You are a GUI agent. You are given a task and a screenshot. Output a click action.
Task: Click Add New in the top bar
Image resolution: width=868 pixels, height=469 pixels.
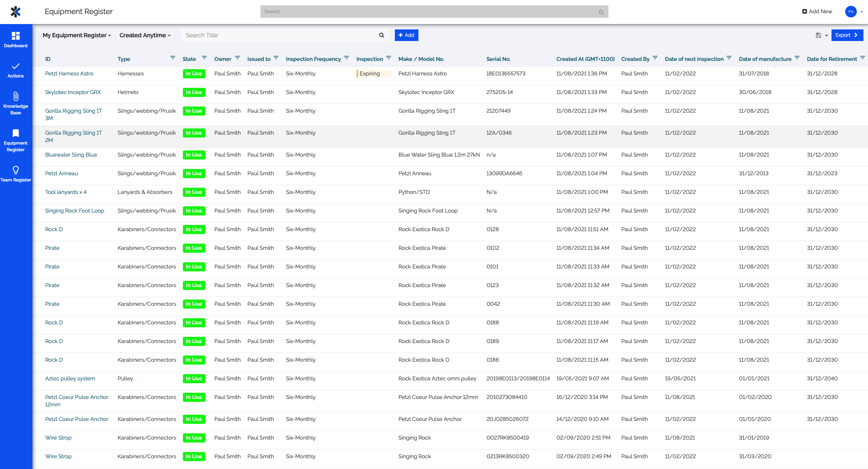point(817,12)
